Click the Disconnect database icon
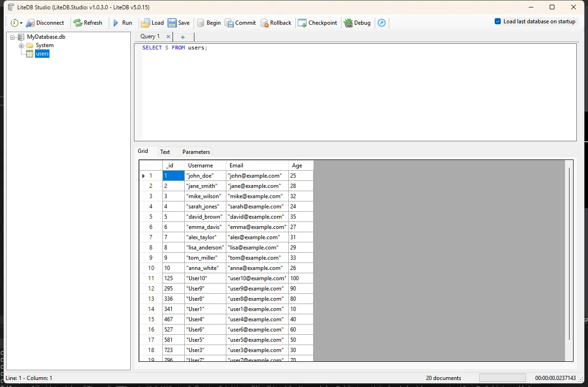The height and width of the screenshot is (387, 588). (31, 23)
